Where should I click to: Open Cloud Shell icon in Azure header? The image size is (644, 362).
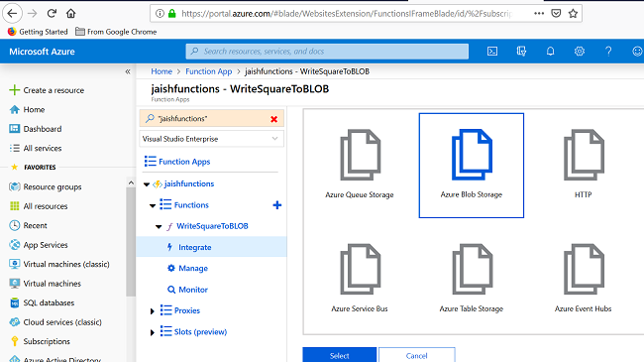(x=492, y=52)
